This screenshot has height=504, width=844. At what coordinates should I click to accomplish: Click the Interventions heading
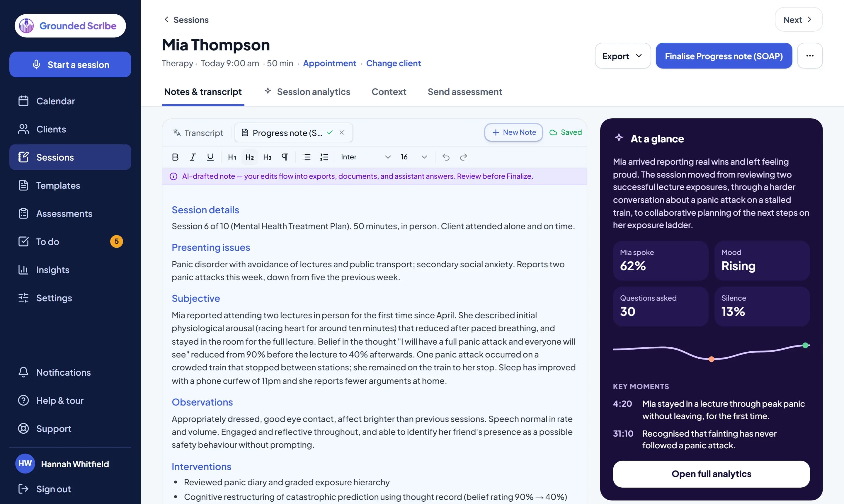coord(201,467)
